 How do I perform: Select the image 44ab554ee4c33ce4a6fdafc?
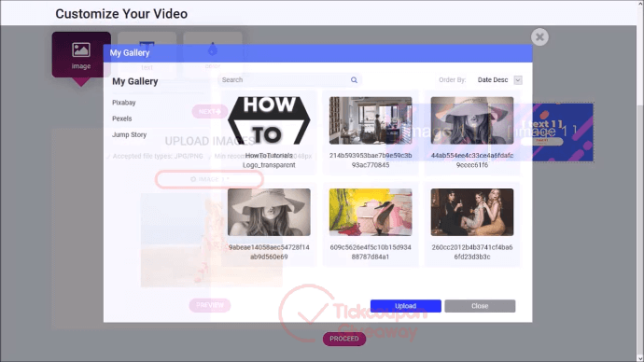pos(472,120)
